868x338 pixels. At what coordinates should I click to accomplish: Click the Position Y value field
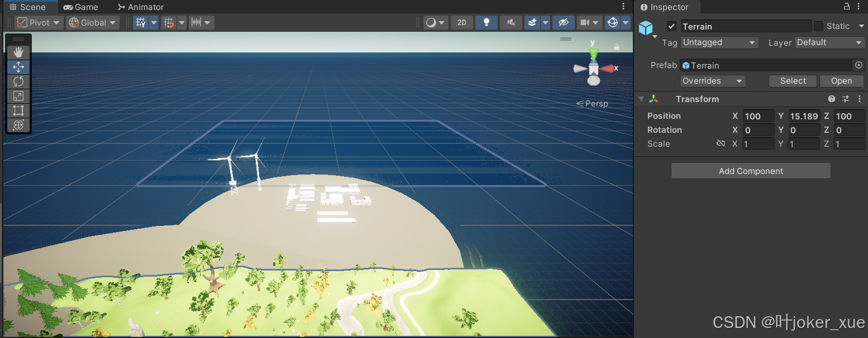coord(804,116)
